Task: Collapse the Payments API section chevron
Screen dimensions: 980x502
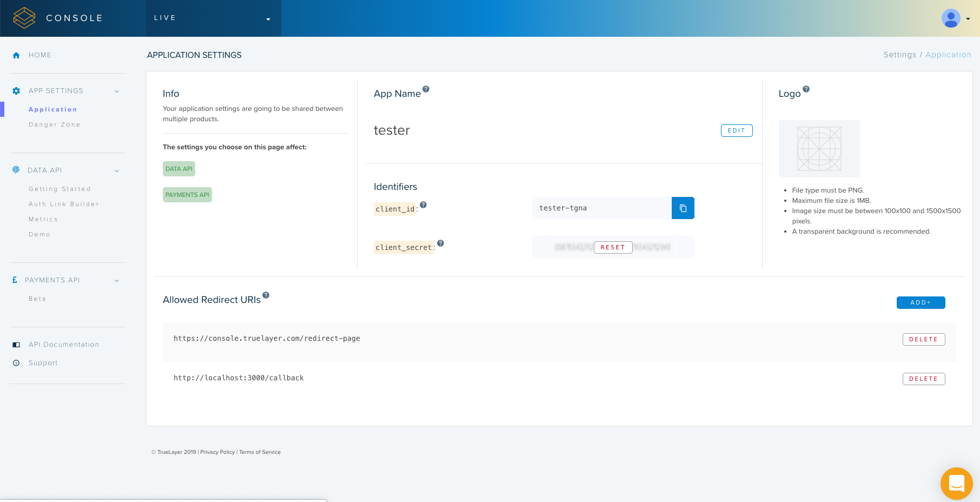Action: (x=117, y=281)
